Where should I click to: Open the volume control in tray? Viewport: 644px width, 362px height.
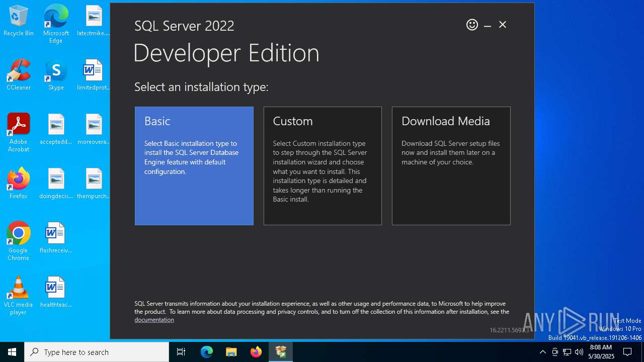tap(579, 352)
